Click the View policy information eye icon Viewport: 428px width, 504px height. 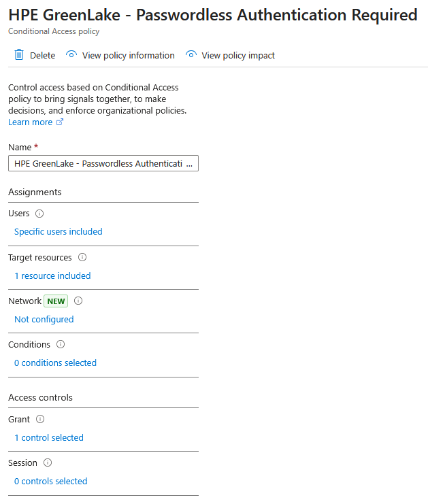tap(71, 55)
